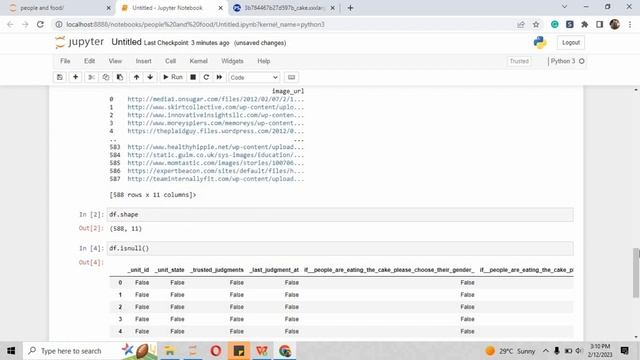Move selected cell up arrow
The height and width of the screenshot is (360, 640).
pos(136,77)
